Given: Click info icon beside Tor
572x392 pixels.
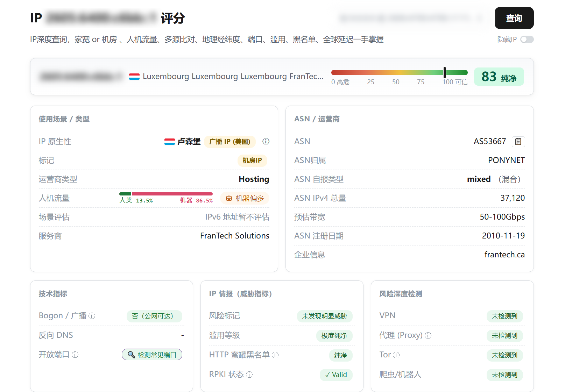Looking at the screenshot, I should (x=396, y=355).
